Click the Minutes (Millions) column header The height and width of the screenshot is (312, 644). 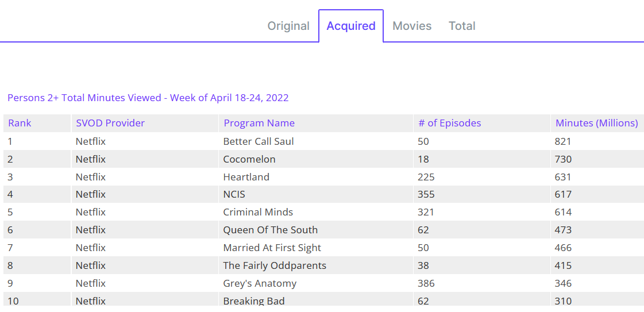point(596,123)
